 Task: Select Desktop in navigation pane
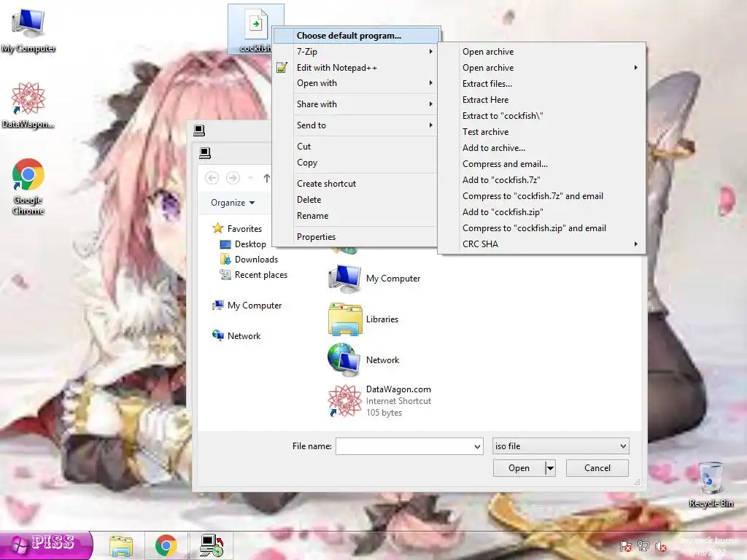click(x=243, y=244)
